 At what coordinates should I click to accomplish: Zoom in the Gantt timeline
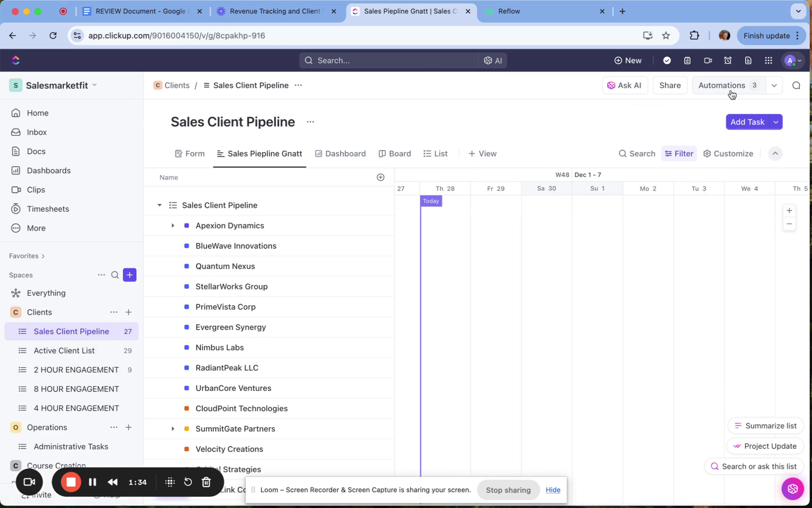point(789,211)
